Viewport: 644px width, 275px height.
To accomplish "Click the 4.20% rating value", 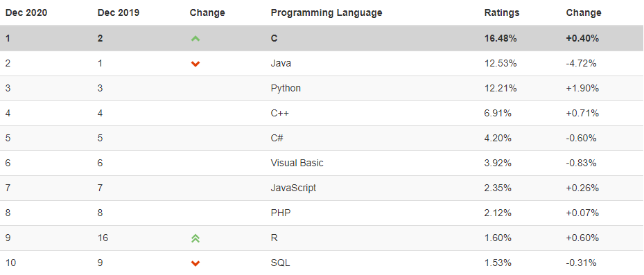I will pyautogui.click(x=498, y=139).
